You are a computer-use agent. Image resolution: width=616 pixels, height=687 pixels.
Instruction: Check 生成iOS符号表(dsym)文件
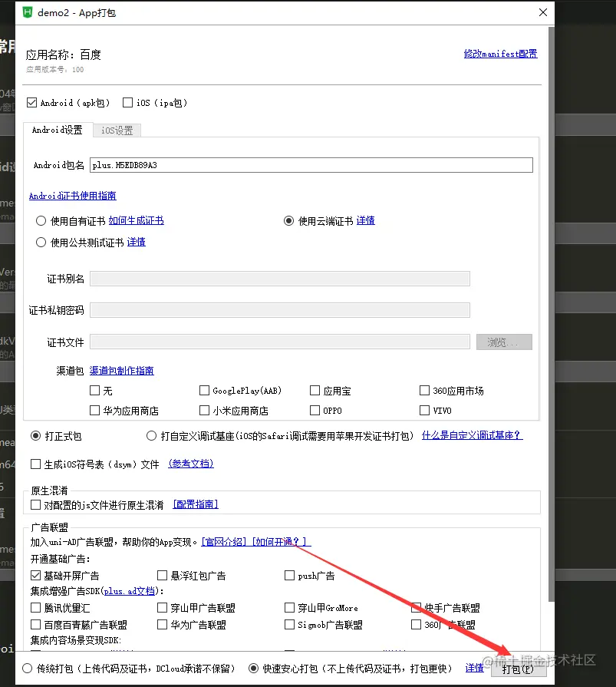pyautogui.click(x=35, y=463)
